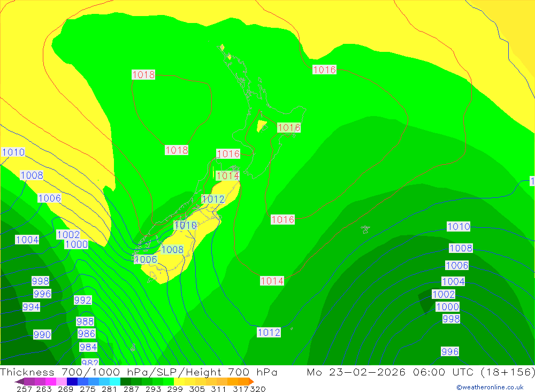Viewport: 535px width, 392px height.
Task: Click the blue 1012 label on northern South Island
Action: 213,199
